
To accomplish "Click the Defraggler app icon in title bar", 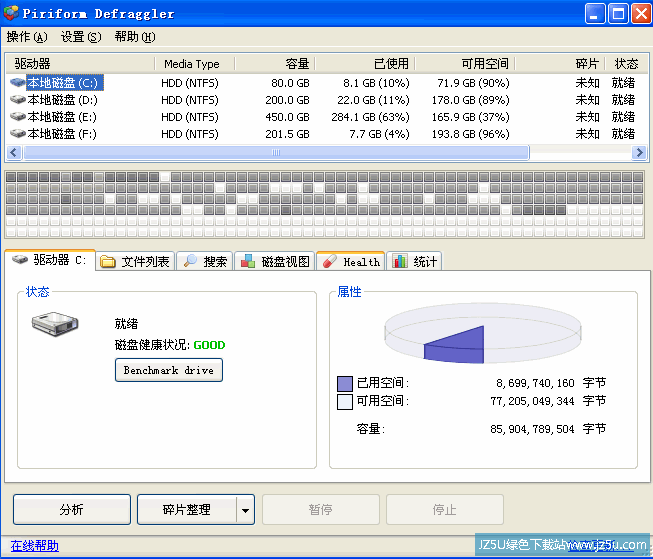I will 11,13.
